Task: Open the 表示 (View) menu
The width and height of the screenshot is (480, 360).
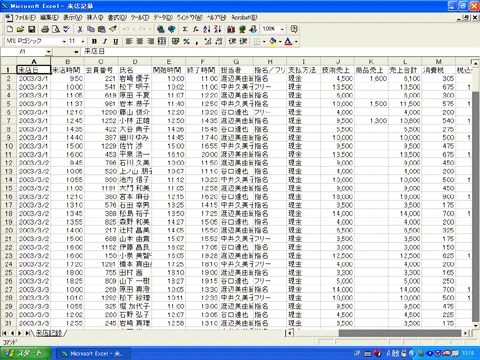Action: [73, 18]
